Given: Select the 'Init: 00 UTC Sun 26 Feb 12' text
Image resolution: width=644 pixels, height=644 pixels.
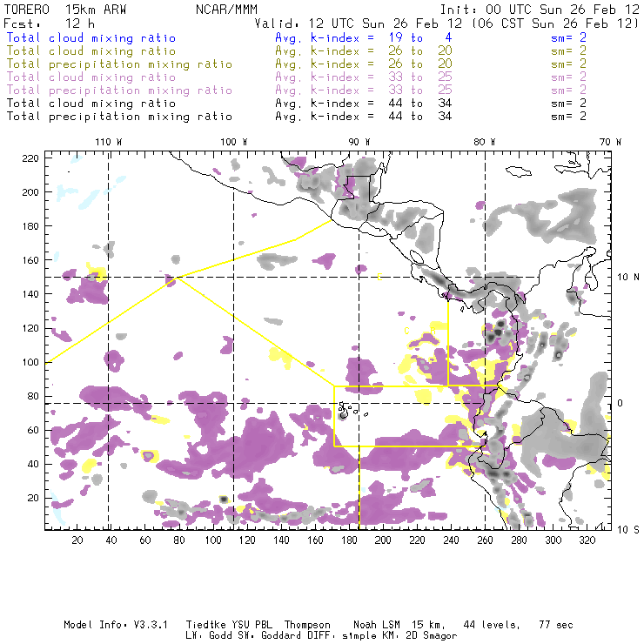Looking at the screenshot, I should pos(540,10).
